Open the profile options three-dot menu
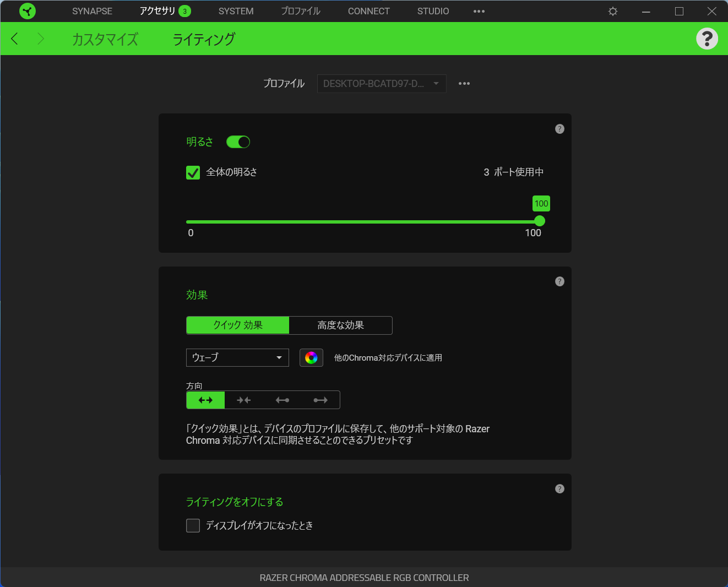The width and height of the screenshot is (728, 587). (464, 84)
